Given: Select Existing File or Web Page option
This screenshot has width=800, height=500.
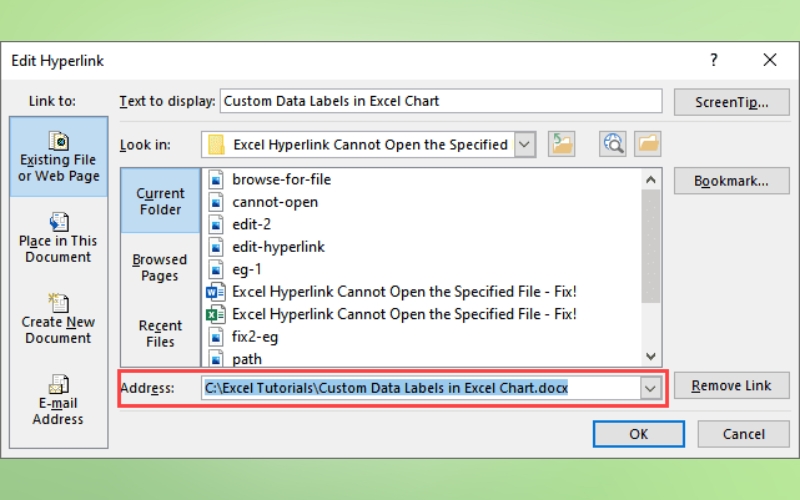Looking at the screenshot, I should pyautogui.click(x=58, y=158).
